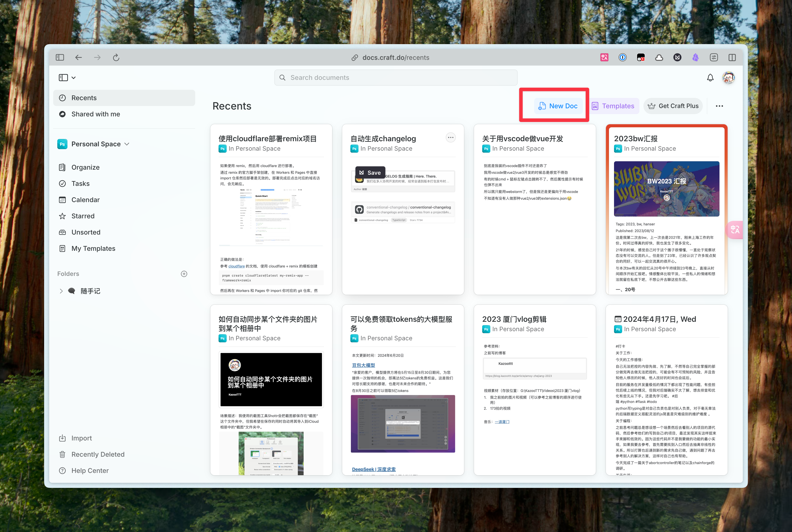Click the purple flame extension icon

696,57
